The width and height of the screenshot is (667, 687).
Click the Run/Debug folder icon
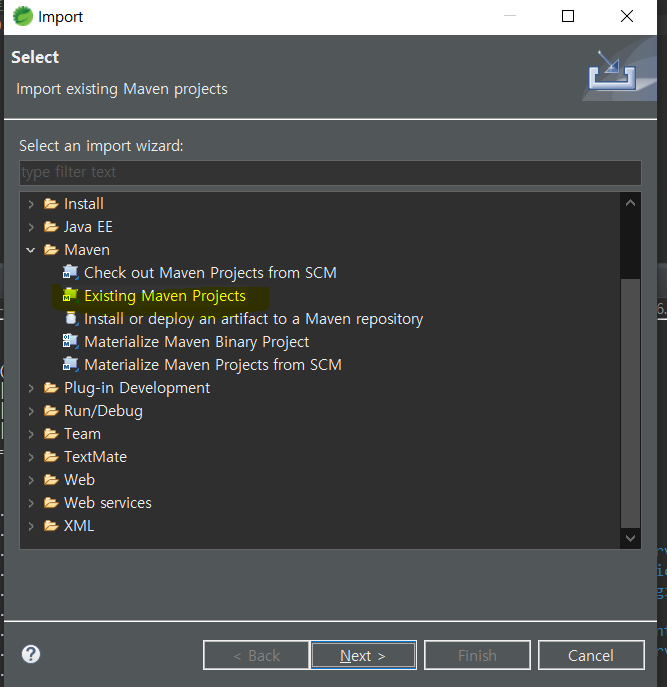[x=51, y=411]
